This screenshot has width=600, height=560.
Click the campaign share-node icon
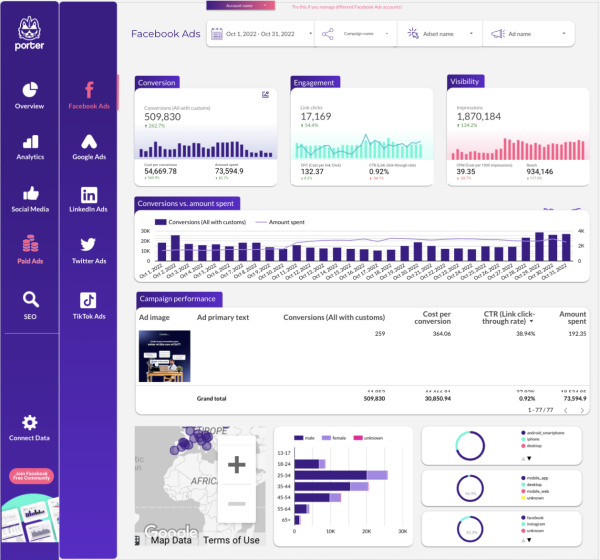point(328,34)
